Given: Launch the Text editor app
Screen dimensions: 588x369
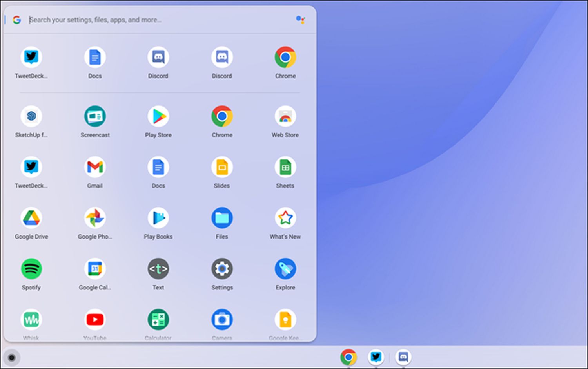Looking at the screenshot, I should click(x=158, y=270).
